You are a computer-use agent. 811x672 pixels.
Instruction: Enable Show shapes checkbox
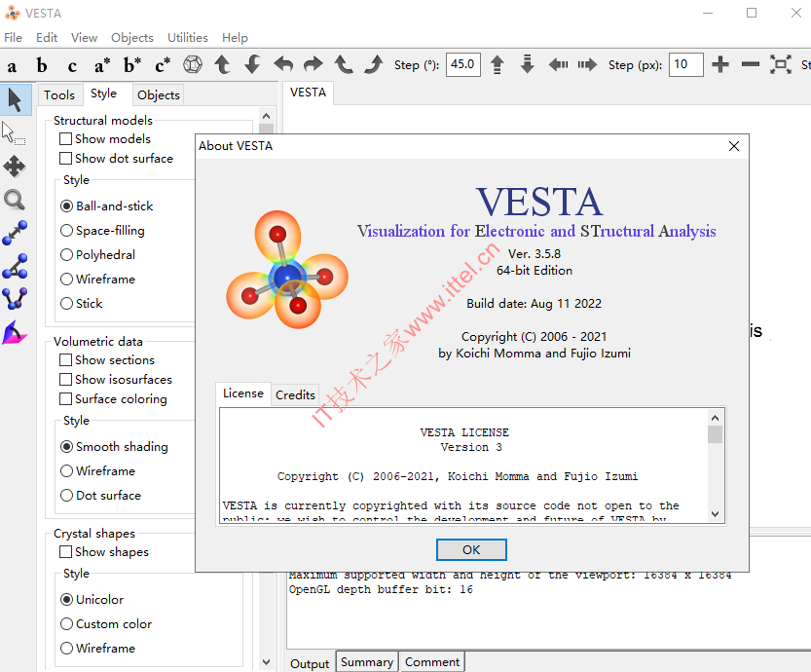coord(65,552)
